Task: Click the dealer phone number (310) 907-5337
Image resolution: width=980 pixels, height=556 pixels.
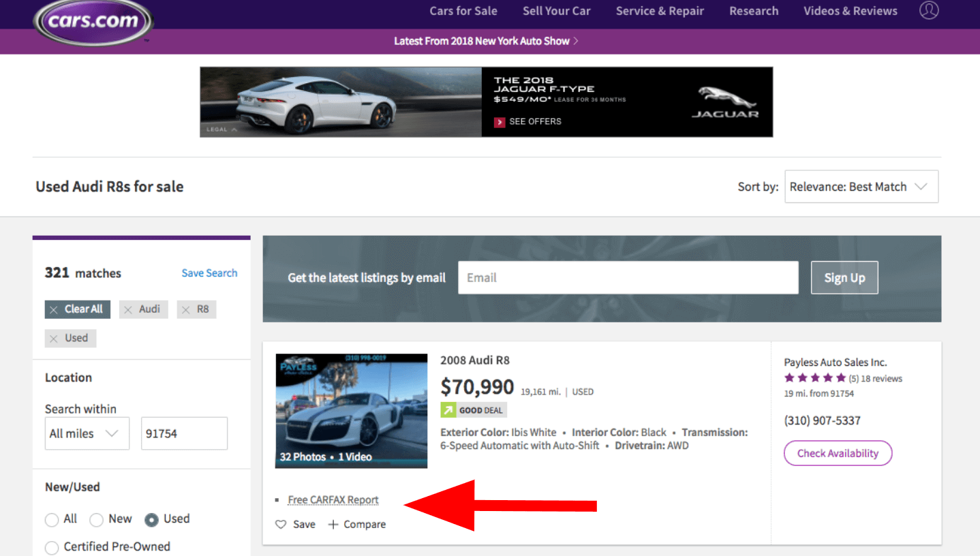Action: 822,420
